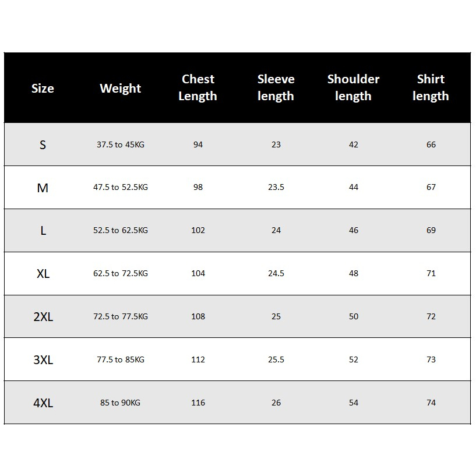Click the 85 to 90KG weight cell
476x476 pixels.
point(121,403)
